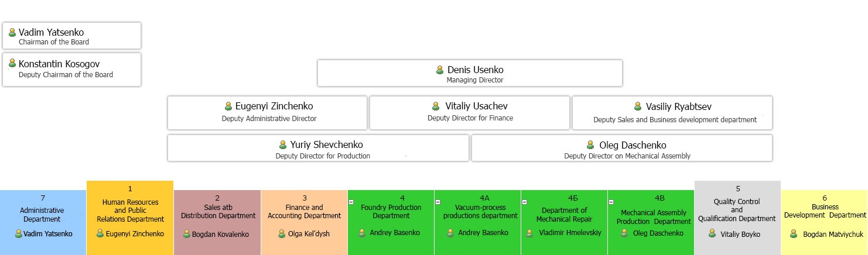The image size is (868, 255).
Task: Click Vitaliy Usachev's person icon
Action: pyautogui.click(x=436, y=106)
